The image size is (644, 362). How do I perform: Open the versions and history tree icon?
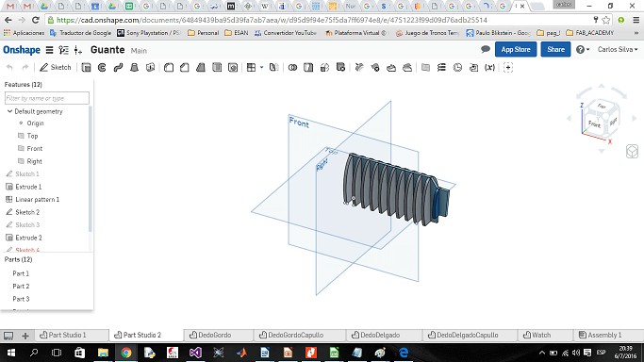(x=64, y=50)
